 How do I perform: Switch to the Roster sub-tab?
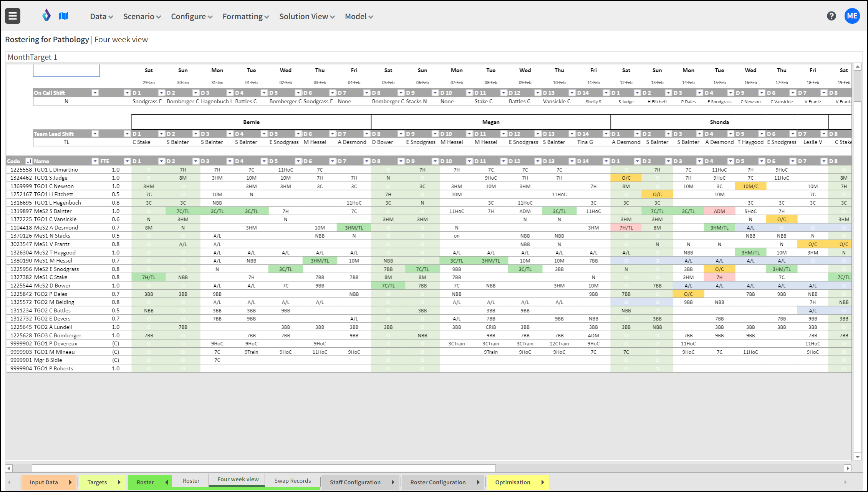click(191, 481)
